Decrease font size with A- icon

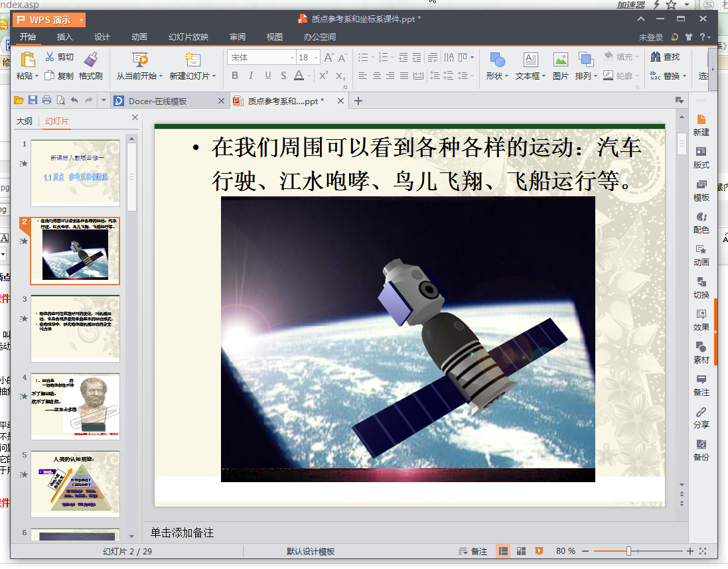pyautogui.click(x=342, y=58)
